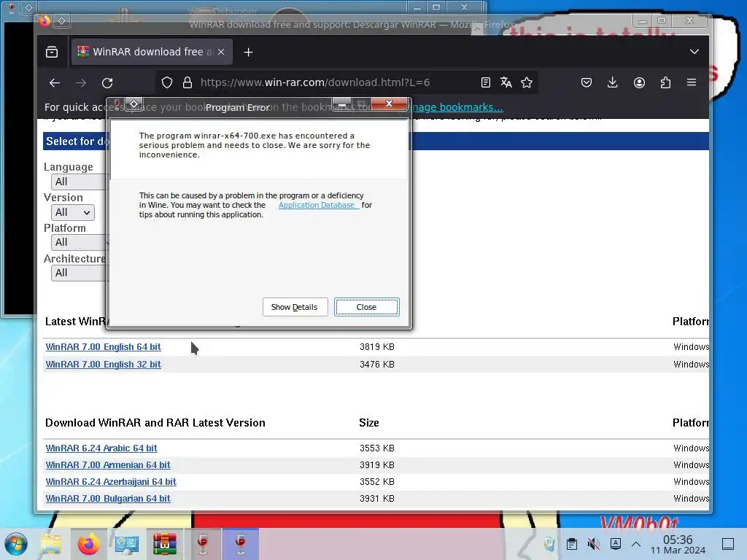Download WinRAR 6.24 Arabic 64 bit
This screenshot has height=560, width=747.
pyautogui.click(x=101, y=448)
